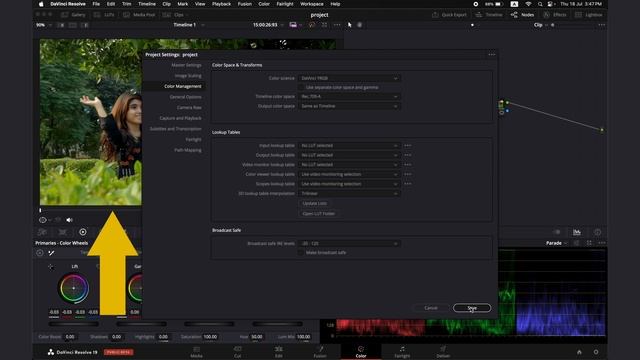The width and height of the screenshot is (640, 360).
Task: Reset the Primaries color wheels
Action: click(x=40, y=253)
